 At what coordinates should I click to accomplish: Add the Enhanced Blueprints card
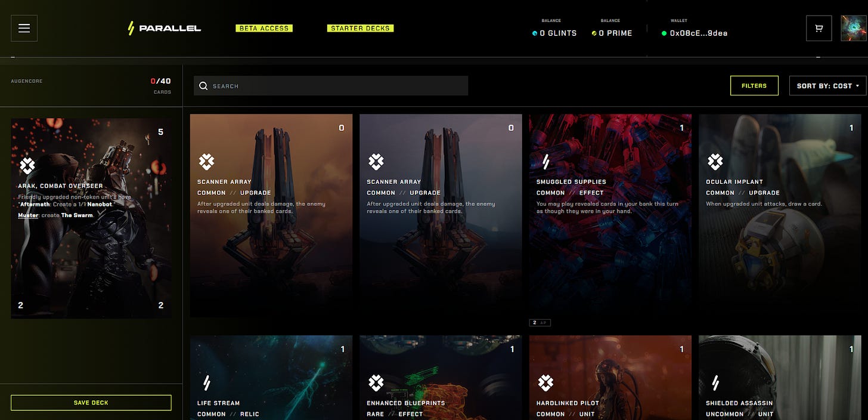pyautogui.click(x=441, y=378)
